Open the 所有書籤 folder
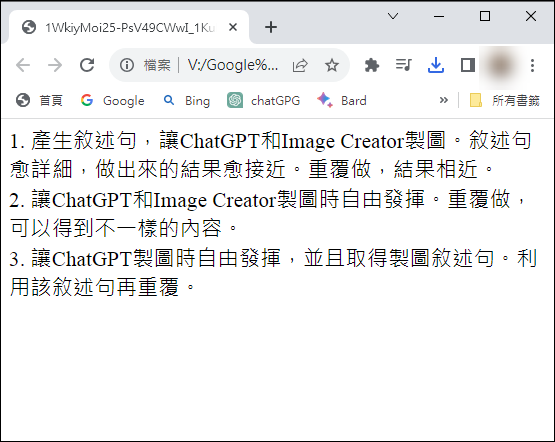The height and width of the screenshot is (442, 555). click(x=504, y=101)
